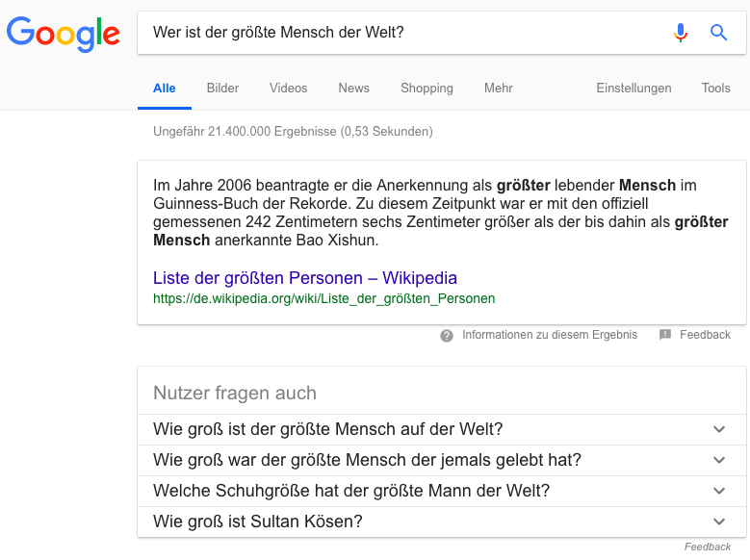Open the Videos tab
The image size is (750, 560).
(x=289, y=89)
